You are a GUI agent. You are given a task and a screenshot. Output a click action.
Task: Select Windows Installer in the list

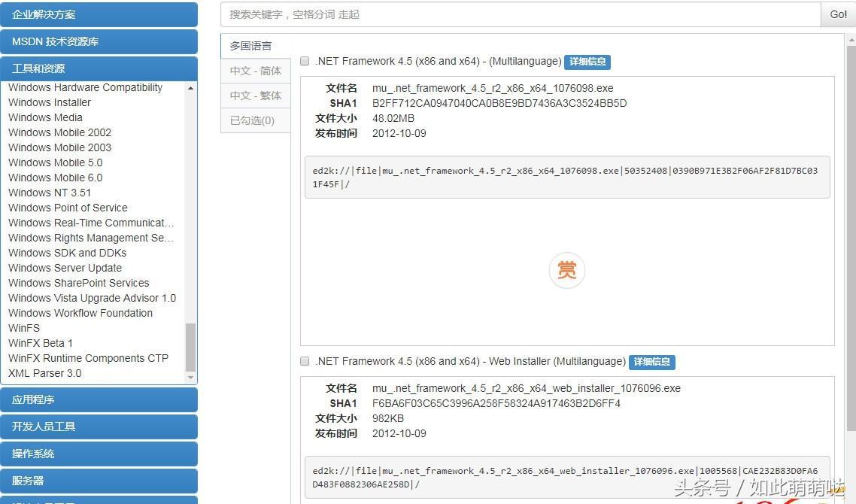tap(50, 102)
